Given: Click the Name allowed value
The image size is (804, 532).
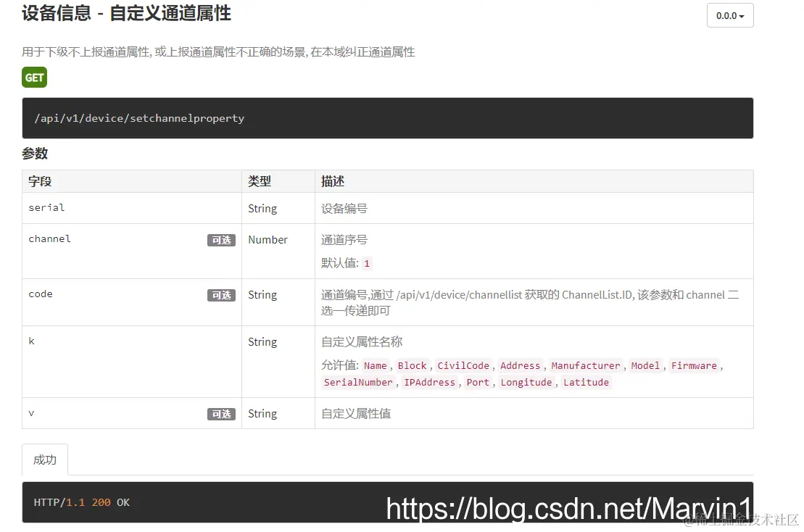Looking at the screenshot, I should 376,365.
